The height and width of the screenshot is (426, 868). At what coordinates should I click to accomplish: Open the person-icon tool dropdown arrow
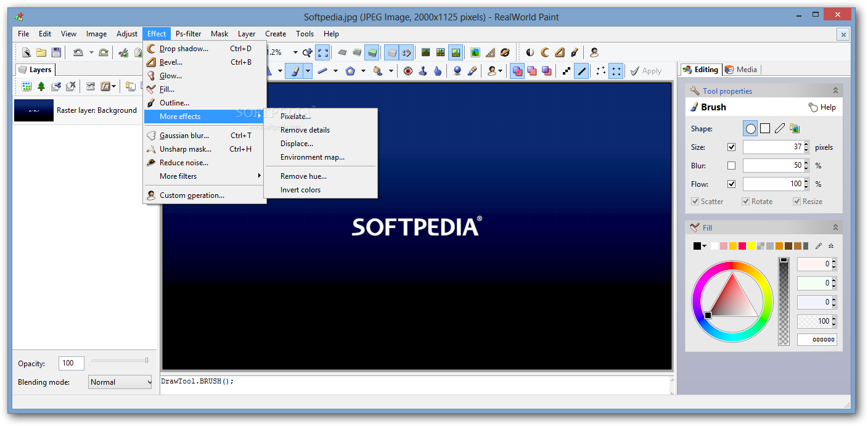pyautogui.click(x=500, y=71)
